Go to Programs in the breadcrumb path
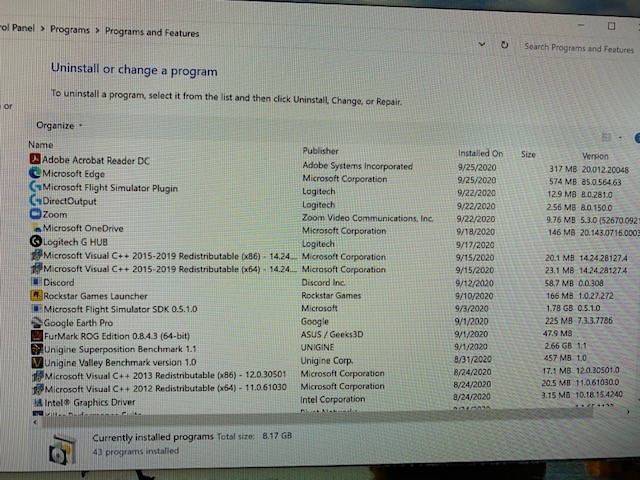 pyautogui.click(x=70, y=30)
